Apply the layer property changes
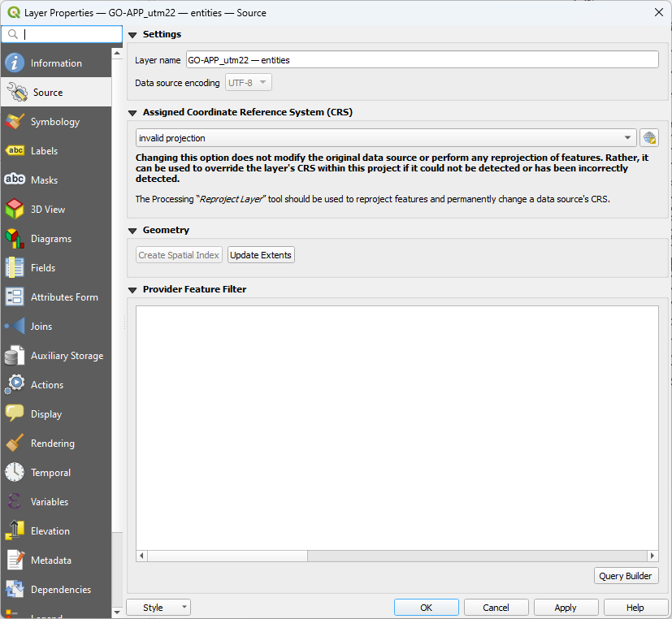The width and height of the screenshot is (672, 619). [x=566, y=607]
